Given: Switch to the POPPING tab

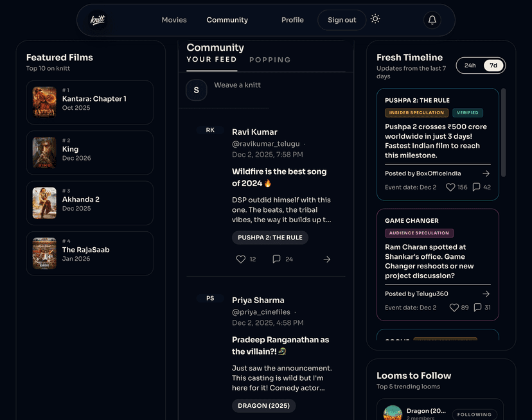Looking at the screenshot, I should 270,60.
